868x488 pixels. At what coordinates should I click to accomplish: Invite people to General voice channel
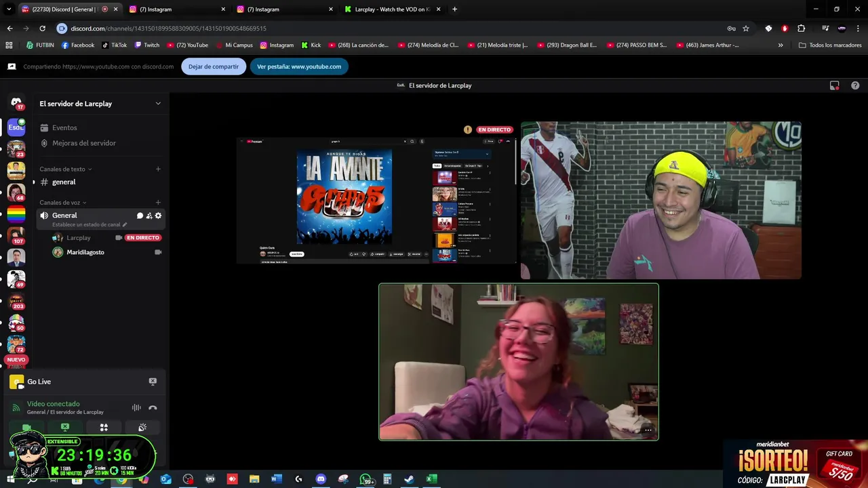(x=149, y=216)
